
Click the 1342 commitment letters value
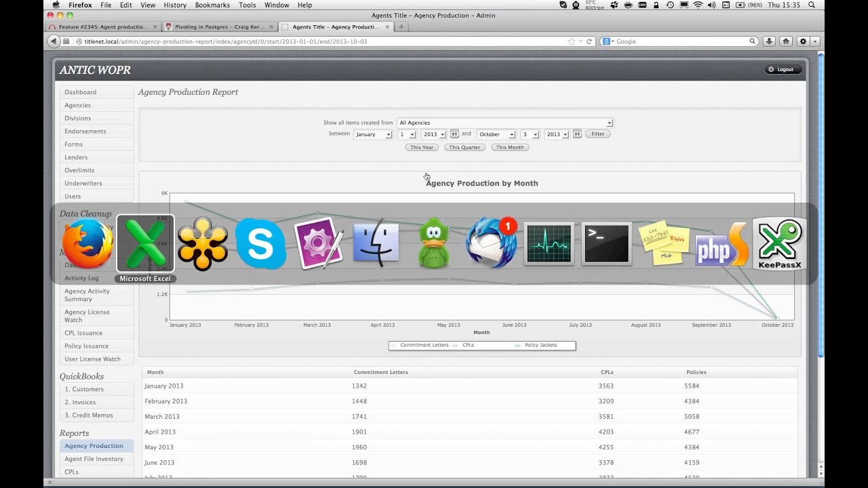[359, 386]
